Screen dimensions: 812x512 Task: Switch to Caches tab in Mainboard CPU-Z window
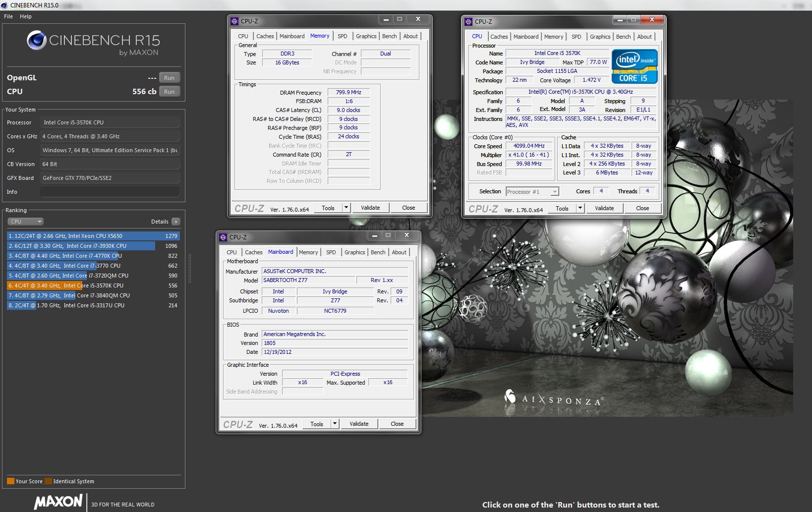(x=253, y=252)
